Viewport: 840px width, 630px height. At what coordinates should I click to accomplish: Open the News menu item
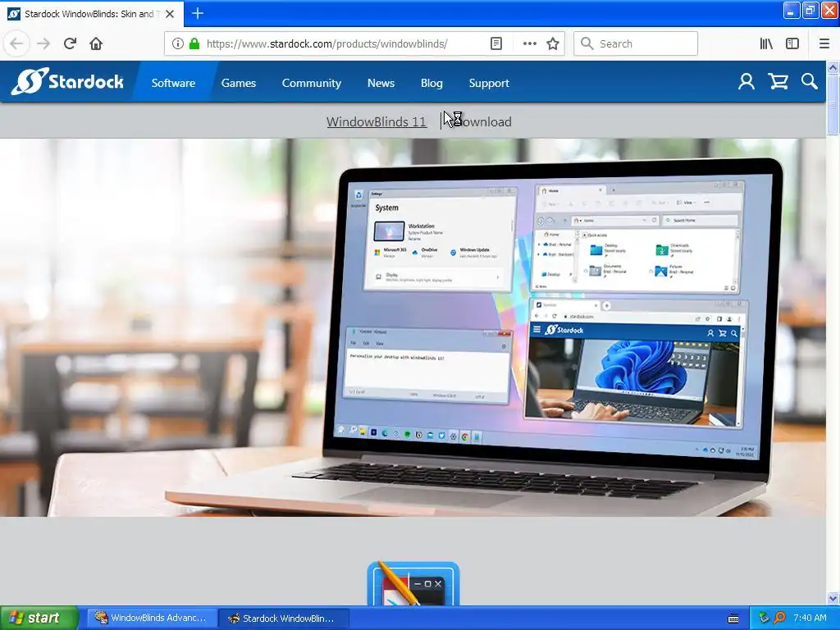[x=381, y=83]
